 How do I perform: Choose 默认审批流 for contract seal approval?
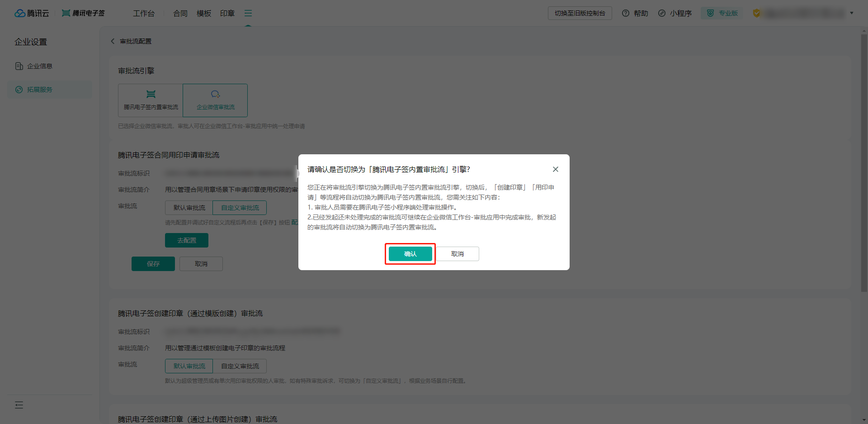point(189,208)
